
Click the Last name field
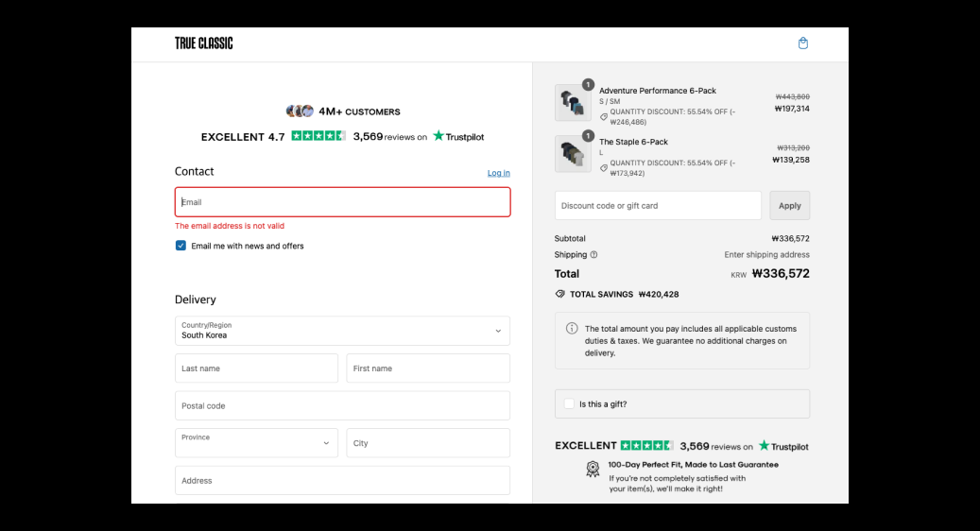pyautogui.click(x=256, y=368)
